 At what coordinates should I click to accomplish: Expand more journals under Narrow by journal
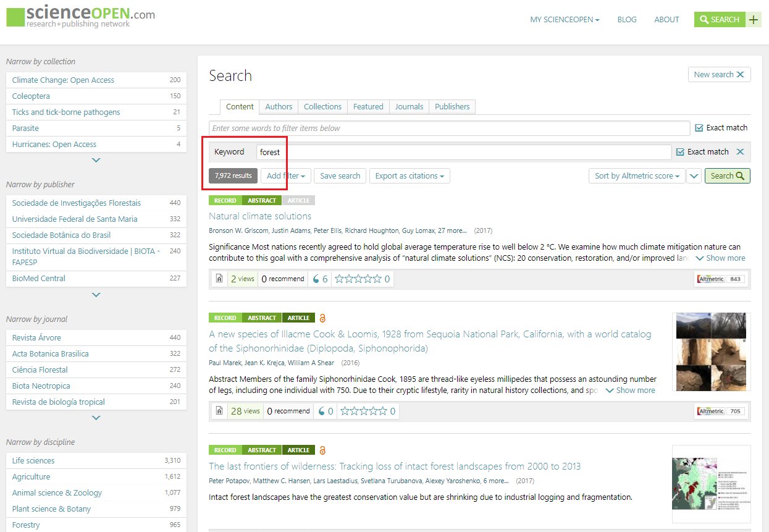96,418
